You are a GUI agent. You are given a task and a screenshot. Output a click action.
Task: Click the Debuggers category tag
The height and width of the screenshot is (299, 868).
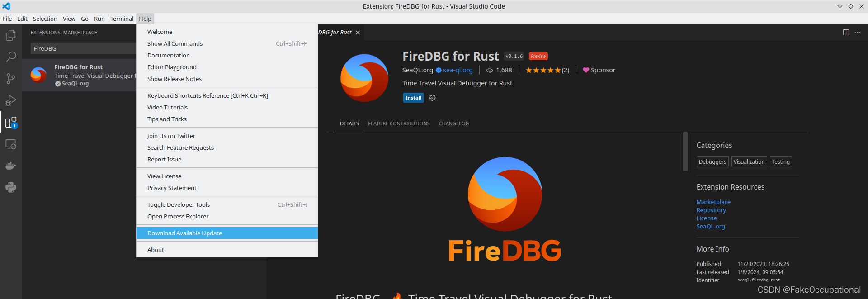(x=712, y=162)
